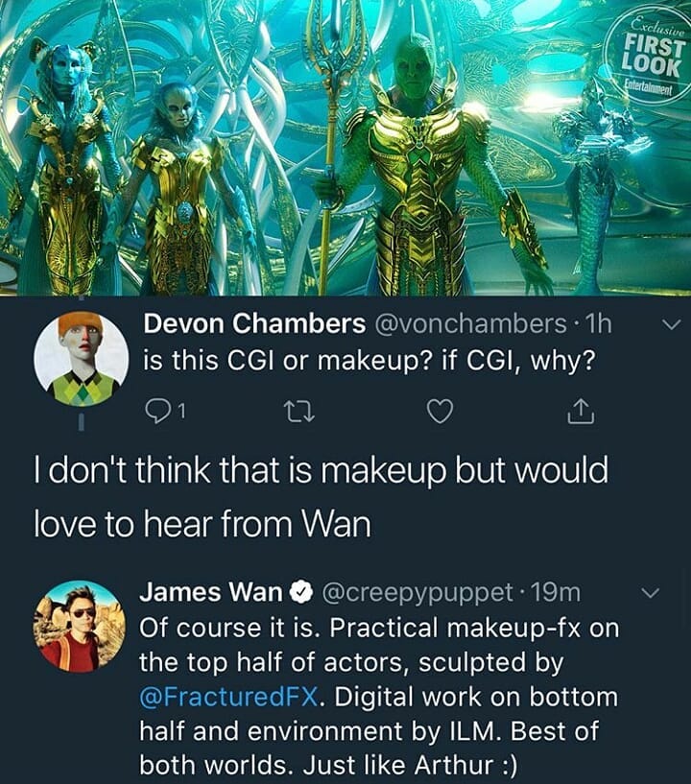This screenshot has height=784, width=691.
Task: Retweet Devon Chambers' tweet
Action: 299,412
